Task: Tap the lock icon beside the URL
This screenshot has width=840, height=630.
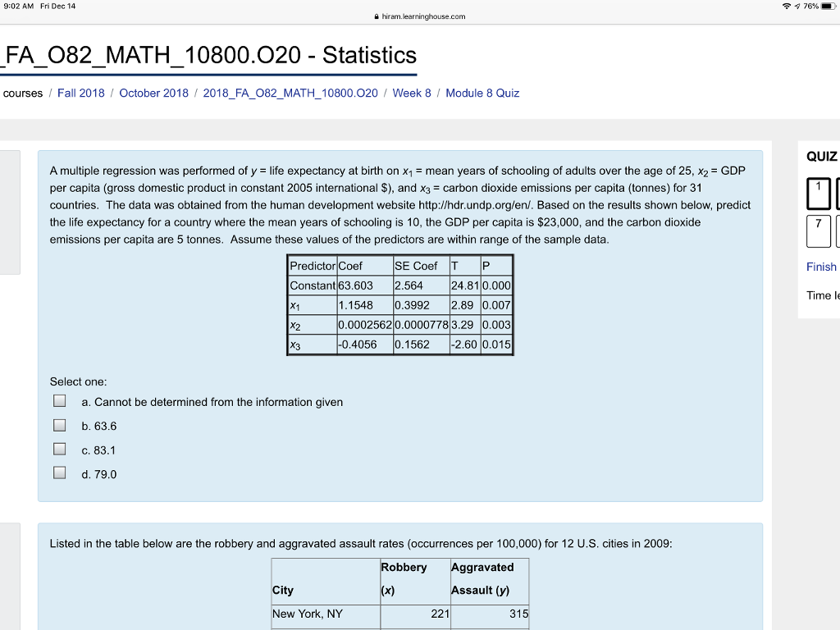Action: (377, 16)
